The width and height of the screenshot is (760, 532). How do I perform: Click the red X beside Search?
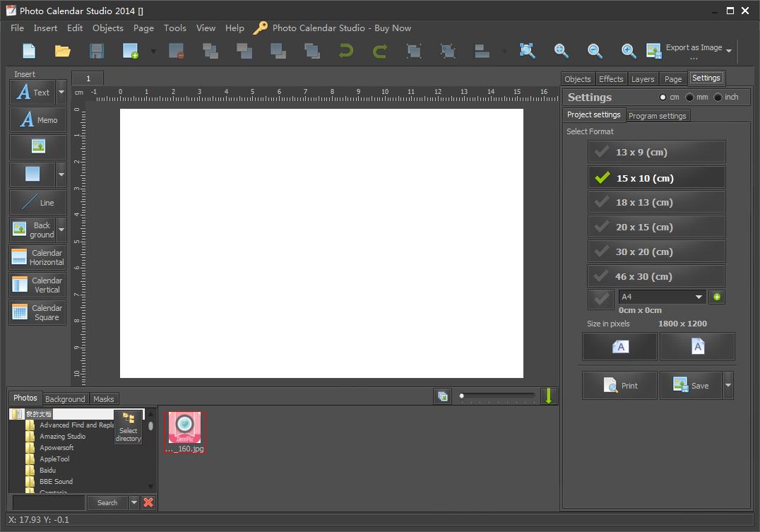point(148,502)
